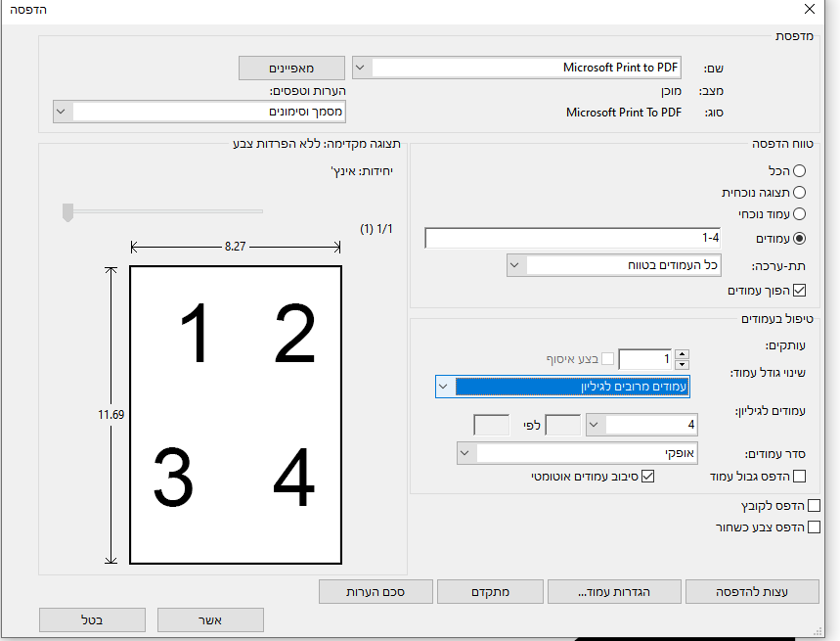Click the מתקדם (Advanced) button
The image size is (840, 641).
click(490, 592)
